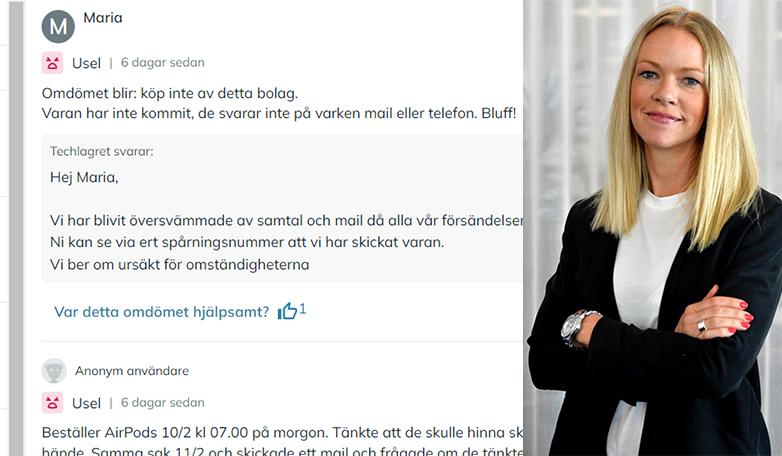Click review text 'köp inte av detta bolag'

click(217, 93)
